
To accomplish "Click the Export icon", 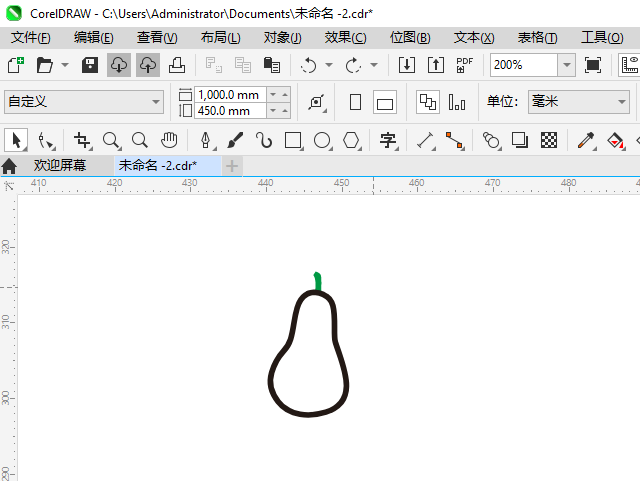I will coord(436,65).
